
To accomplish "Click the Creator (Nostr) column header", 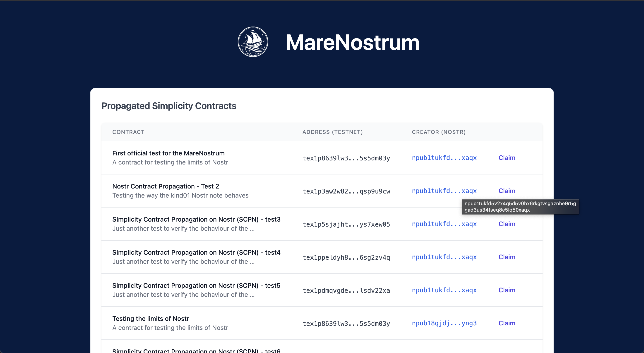I will click(x=438, y=132).
